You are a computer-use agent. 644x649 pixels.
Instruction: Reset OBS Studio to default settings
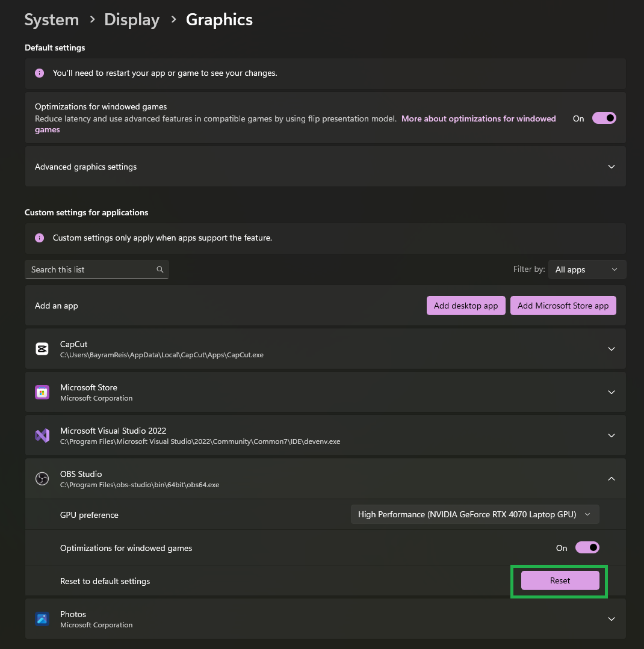pos(560,580)
